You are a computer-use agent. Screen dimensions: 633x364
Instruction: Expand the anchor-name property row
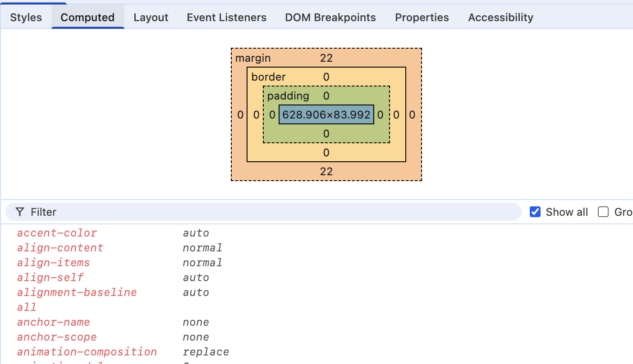53,322
